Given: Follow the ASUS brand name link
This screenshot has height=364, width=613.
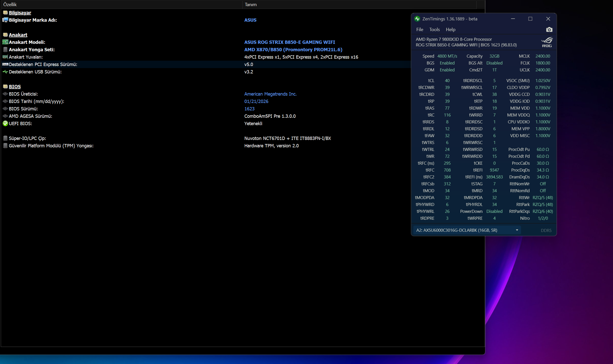Looking at the screenshot, I should (x=250, y=20).
